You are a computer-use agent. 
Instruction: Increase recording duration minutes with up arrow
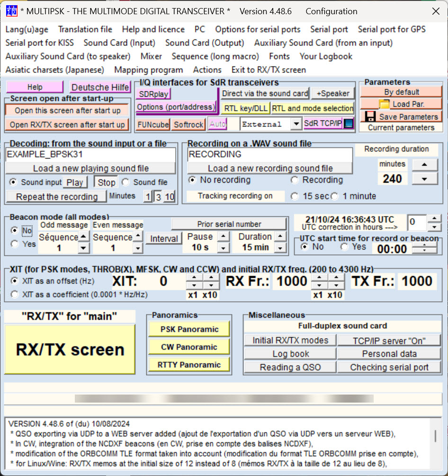424,164
